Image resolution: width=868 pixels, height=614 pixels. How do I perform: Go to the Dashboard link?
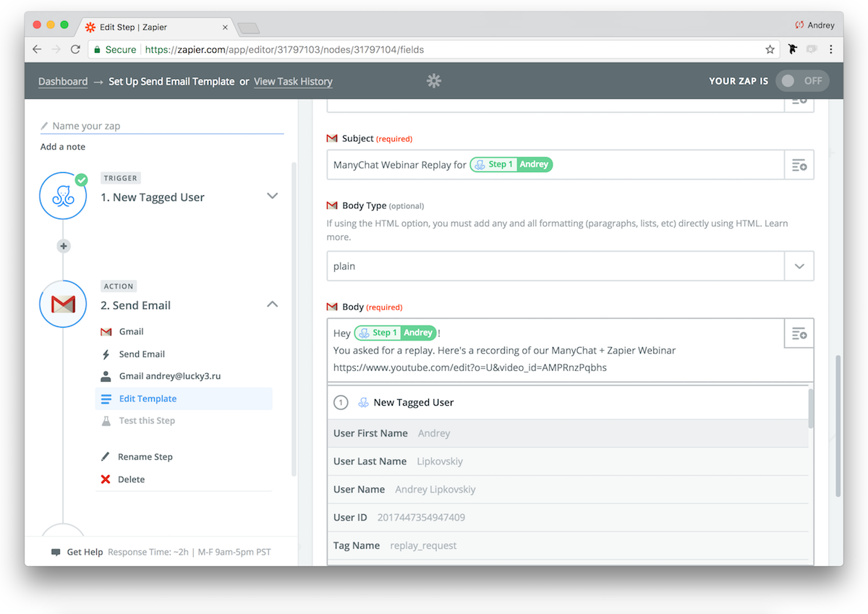[x=63, y=82]
